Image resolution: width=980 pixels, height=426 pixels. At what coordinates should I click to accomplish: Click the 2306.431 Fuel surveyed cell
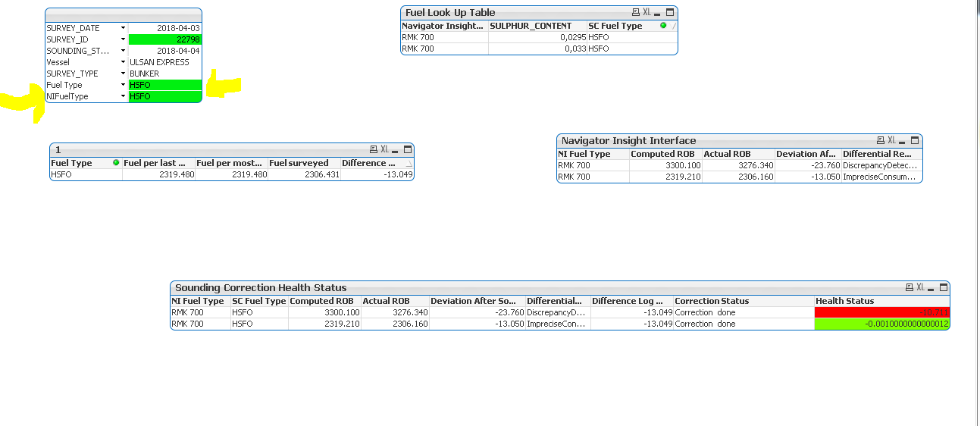click(x=305, y=174)
